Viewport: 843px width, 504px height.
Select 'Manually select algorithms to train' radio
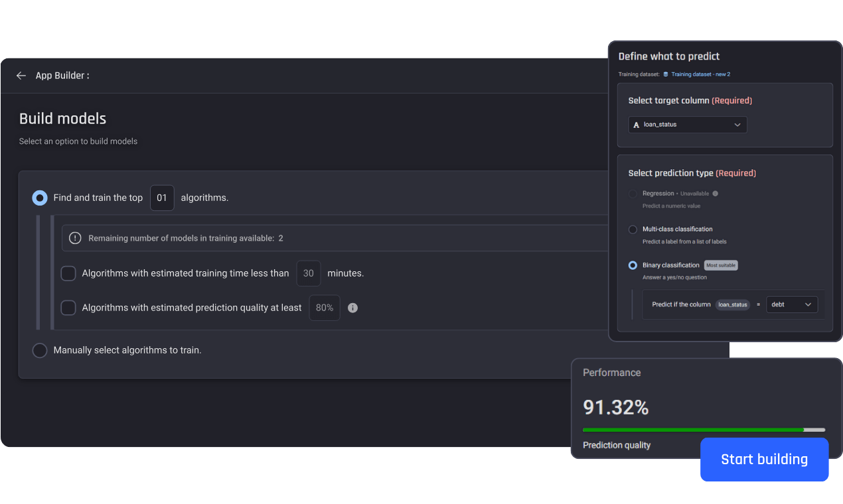pyautogui.click(x=40, y=350)
